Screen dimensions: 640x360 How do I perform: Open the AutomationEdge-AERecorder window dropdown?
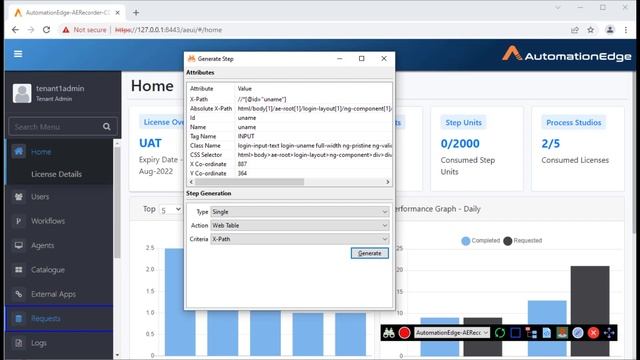click(452, 333)
